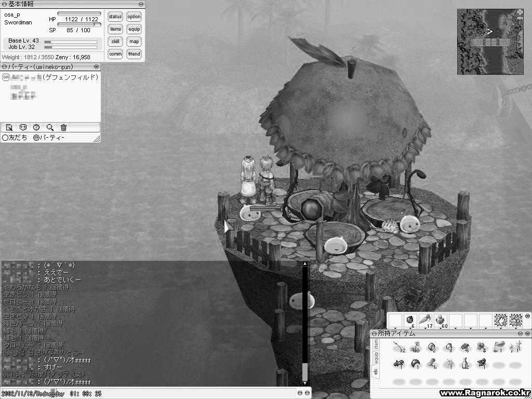Image resolution: width=532 pixels, height=399 pixels.
Task: Click the Zeny : 16,958 text
Action: pyautogui.click(x=73, y=57)
